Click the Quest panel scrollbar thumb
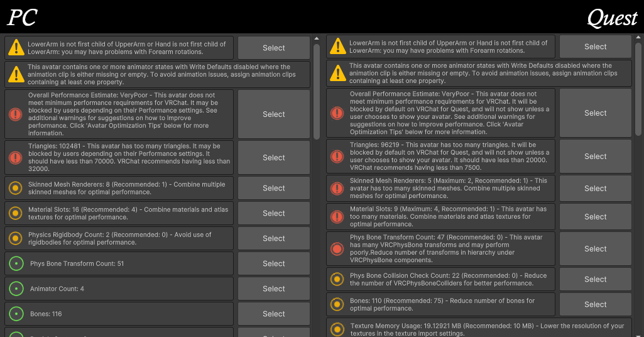Viewport: 644px width, 337px height. 638,89
